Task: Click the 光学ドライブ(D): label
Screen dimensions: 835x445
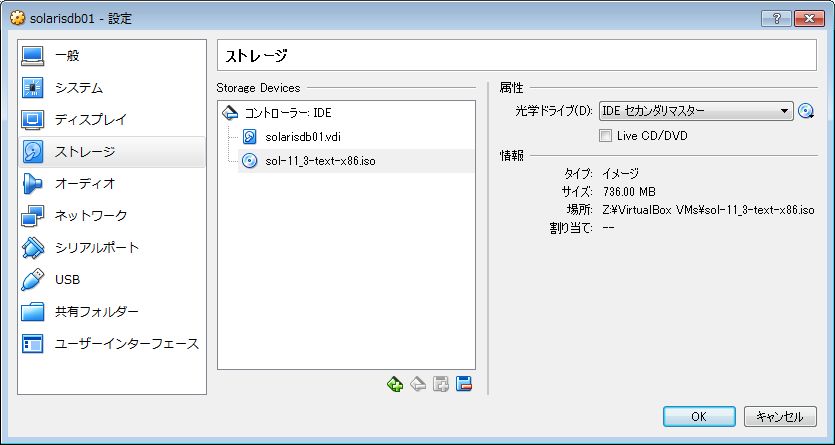Action: coord(554,111)
